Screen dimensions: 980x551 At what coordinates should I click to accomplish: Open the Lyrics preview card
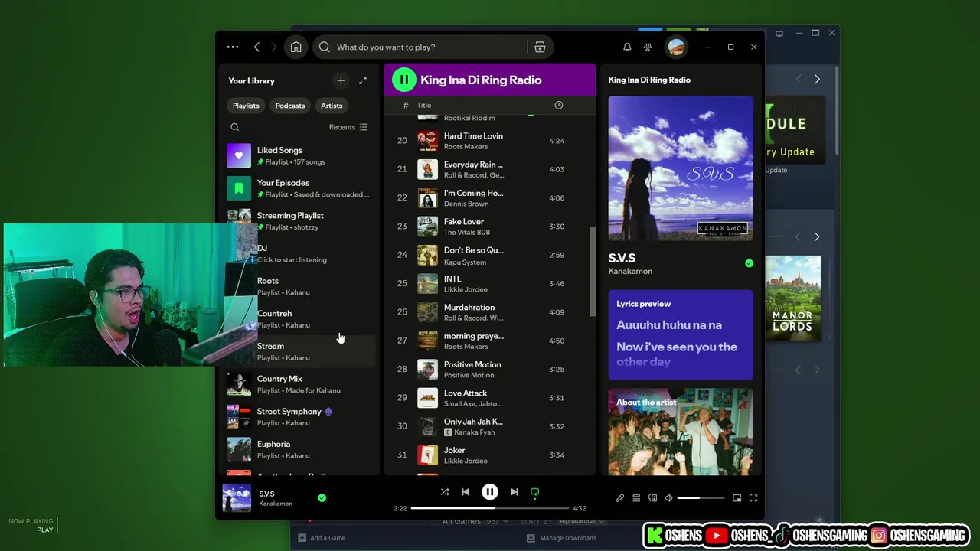tap(681, 334)
